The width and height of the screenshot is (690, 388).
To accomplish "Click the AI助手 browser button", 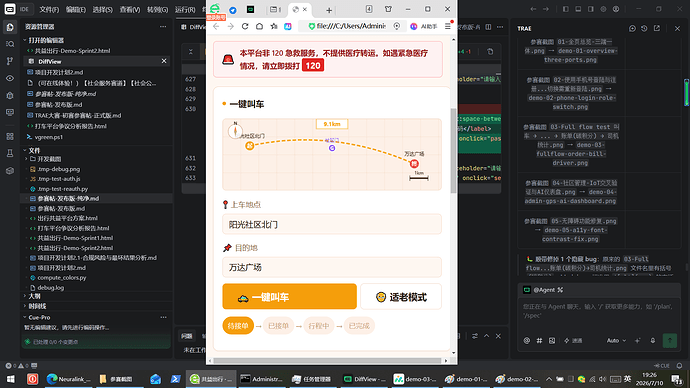I will tap(424, 26).
